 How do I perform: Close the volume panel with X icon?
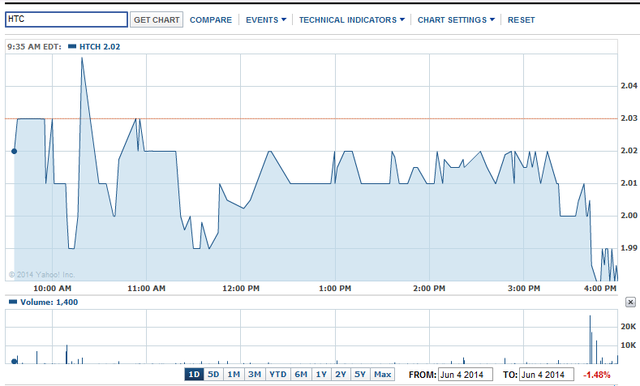[x=630, y=302]
